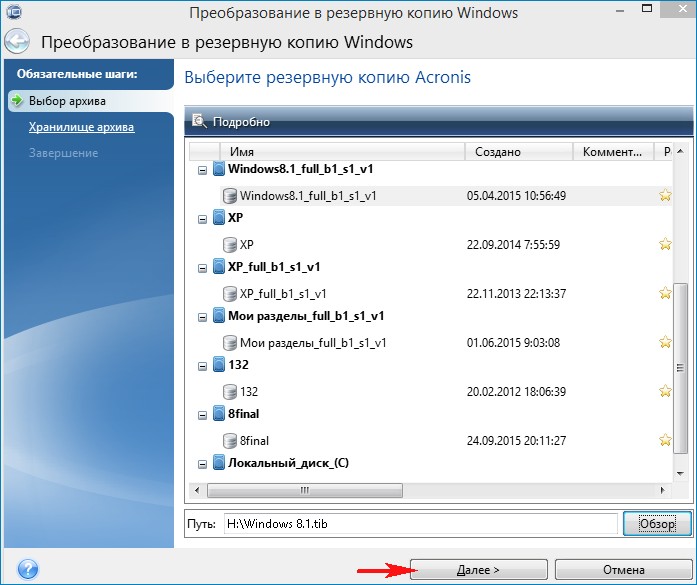Click the scroll up arrow of the list
Screen dimensions: 697x585
pos(680,151)
